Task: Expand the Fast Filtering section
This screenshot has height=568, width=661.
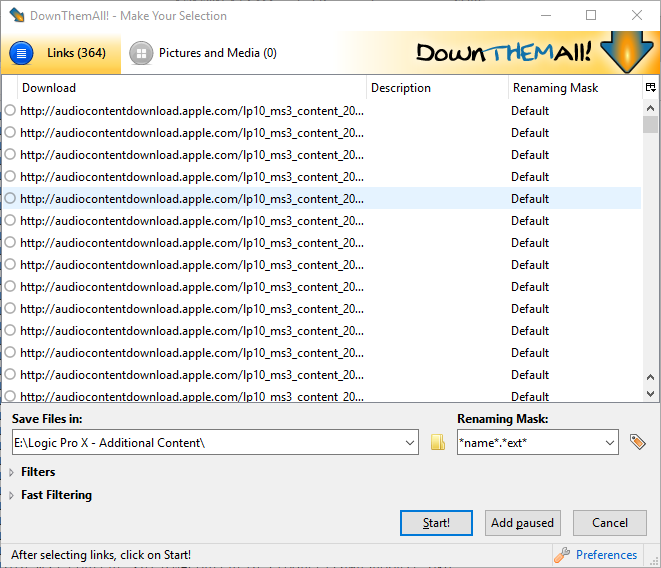Action: click(x=12, y=495)
